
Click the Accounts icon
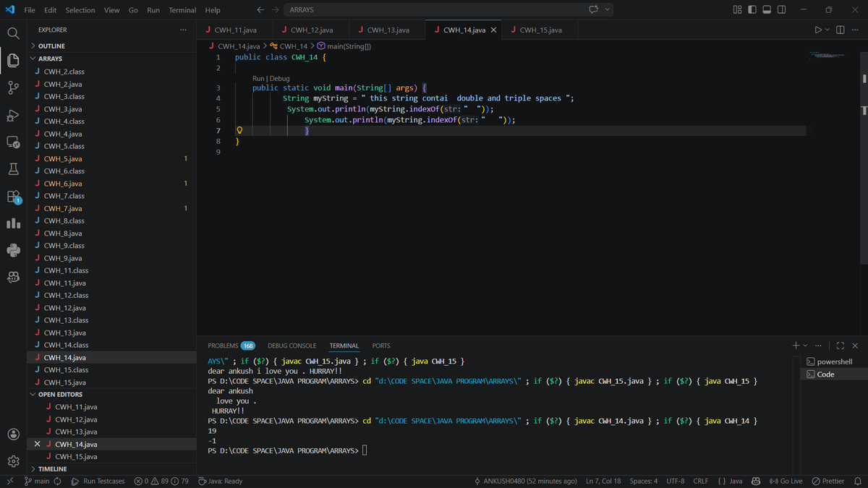(x=13, y=434)
